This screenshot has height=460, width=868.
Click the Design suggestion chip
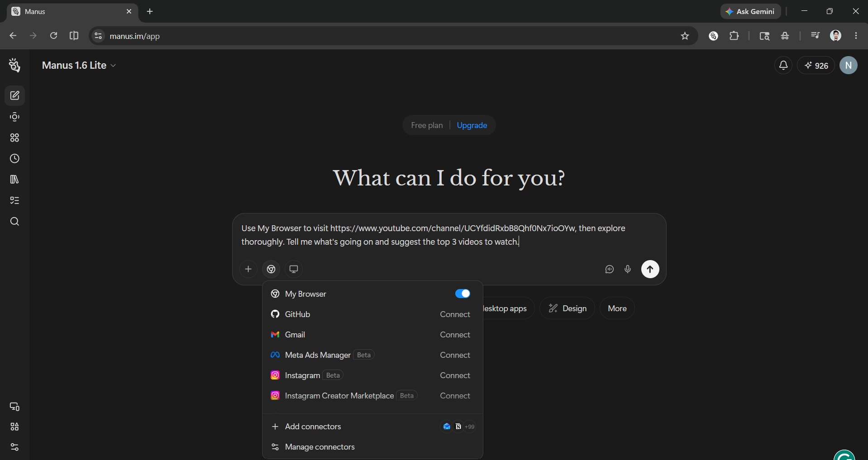pyautogui.click(x=567, y=308)
